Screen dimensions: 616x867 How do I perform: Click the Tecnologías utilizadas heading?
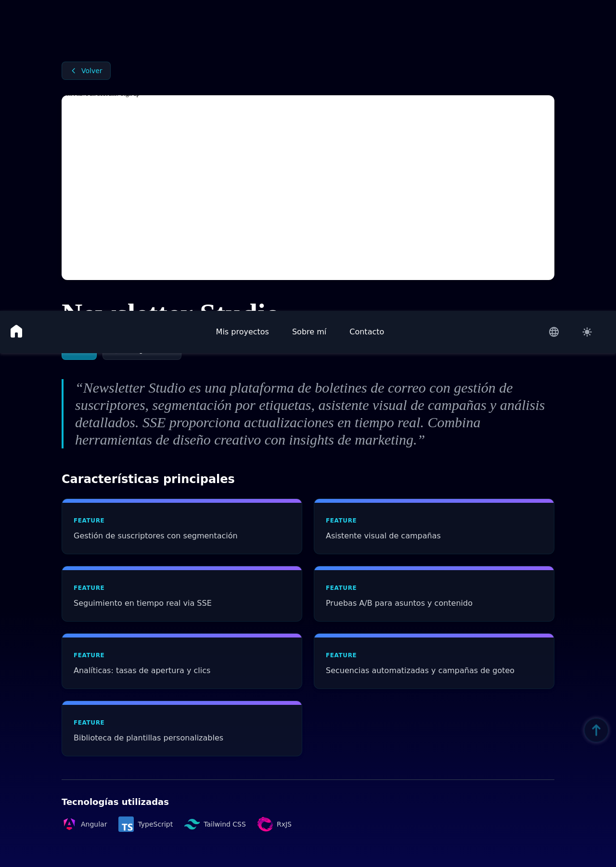[115, 802]
